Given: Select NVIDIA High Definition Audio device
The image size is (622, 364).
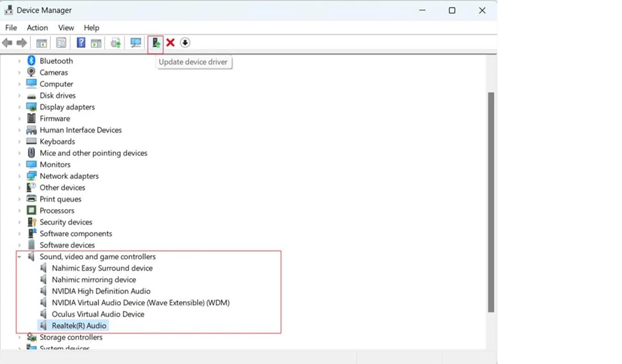Looking at the screenshot, I should coord(101,291).
